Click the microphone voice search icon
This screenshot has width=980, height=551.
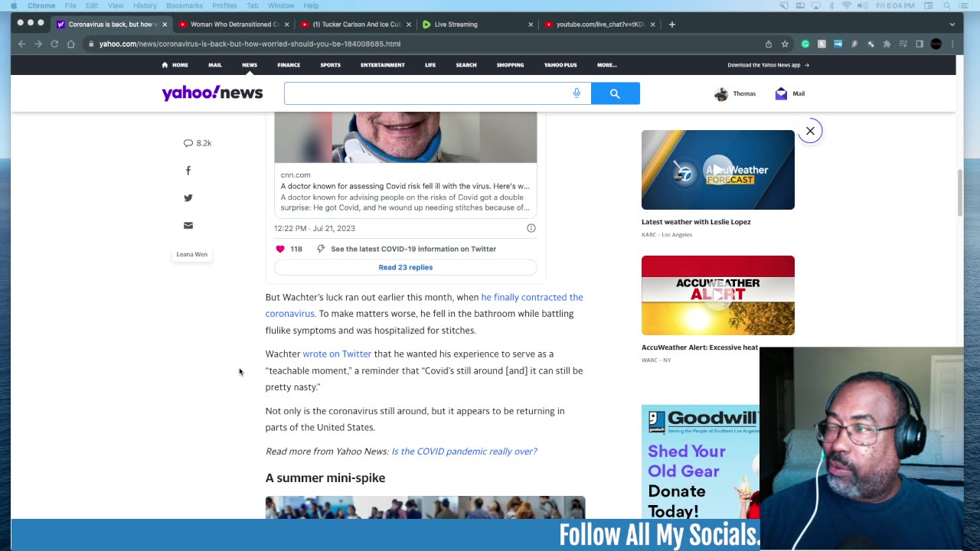[x=577, y=93]
